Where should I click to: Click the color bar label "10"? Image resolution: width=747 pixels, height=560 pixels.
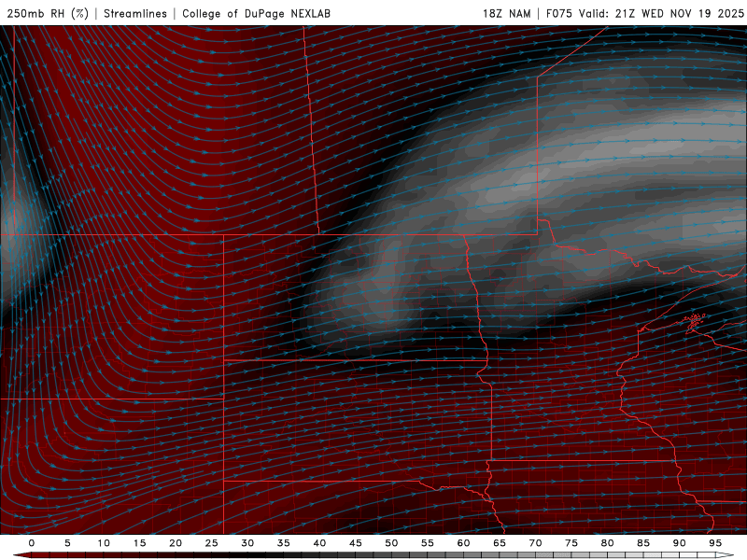pos(104,543)
